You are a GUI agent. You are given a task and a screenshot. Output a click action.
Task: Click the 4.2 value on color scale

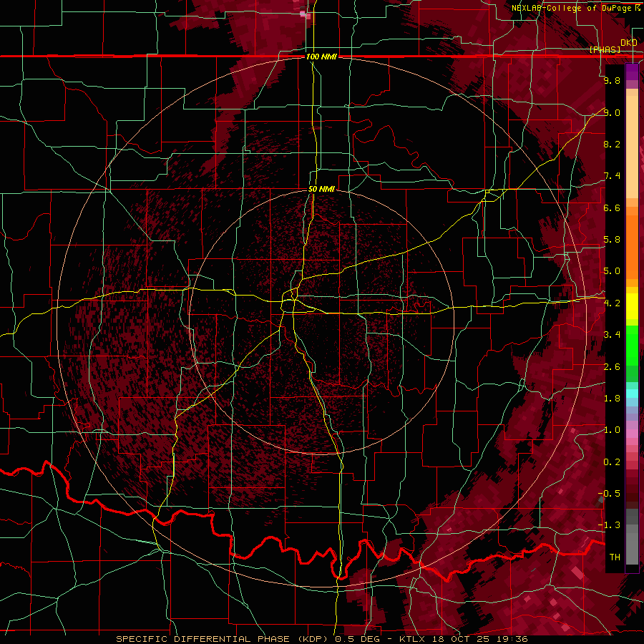612,303
